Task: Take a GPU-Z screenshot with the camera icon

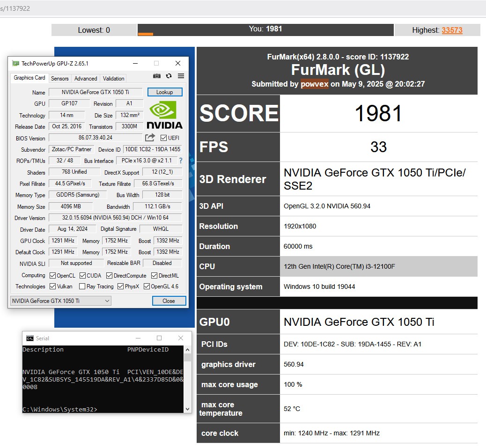Action: tap(157, 76)
